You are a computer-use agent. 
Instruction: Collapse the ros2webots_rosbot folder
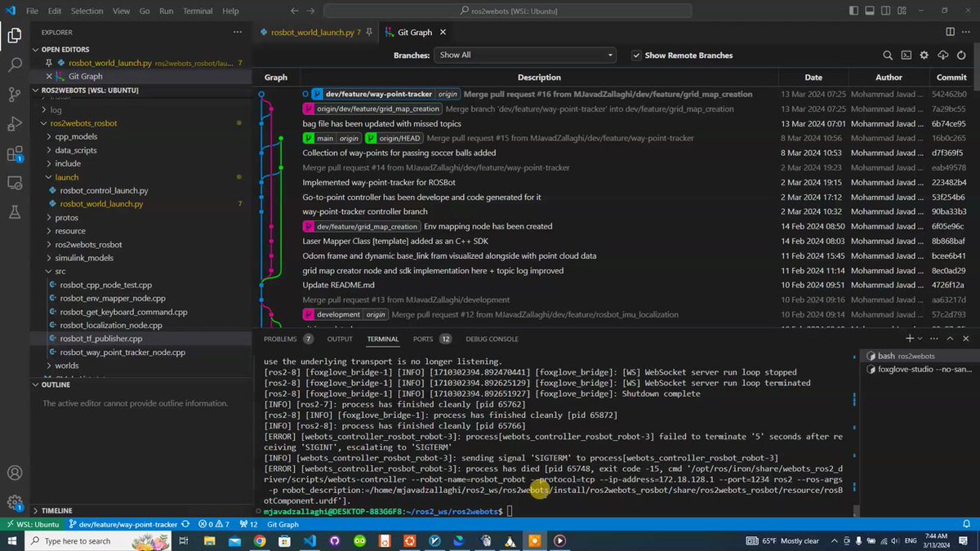point(82,123)
